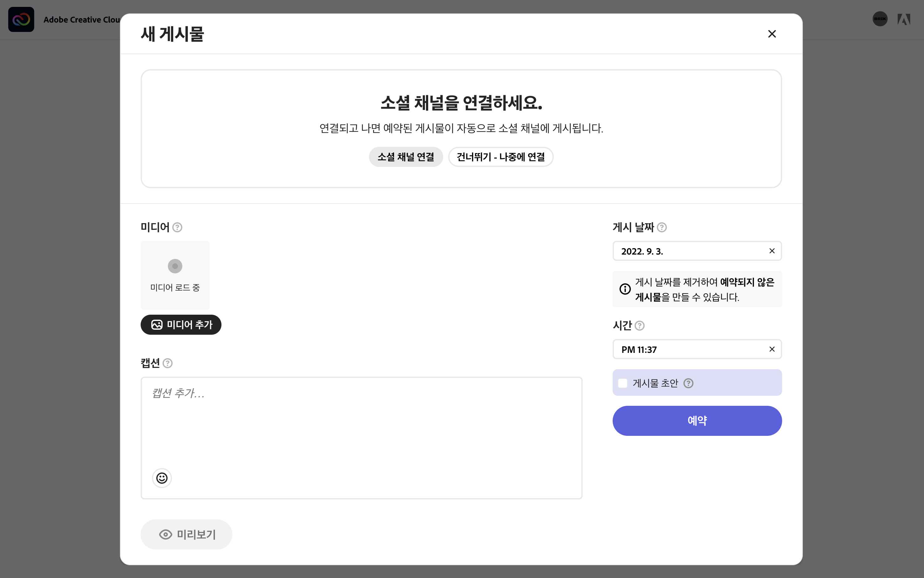Image resolution: width=924 pixels, height=578 pixels.
Task: Enable the 게시물 초안 checkbox
Action: point(623,383)
